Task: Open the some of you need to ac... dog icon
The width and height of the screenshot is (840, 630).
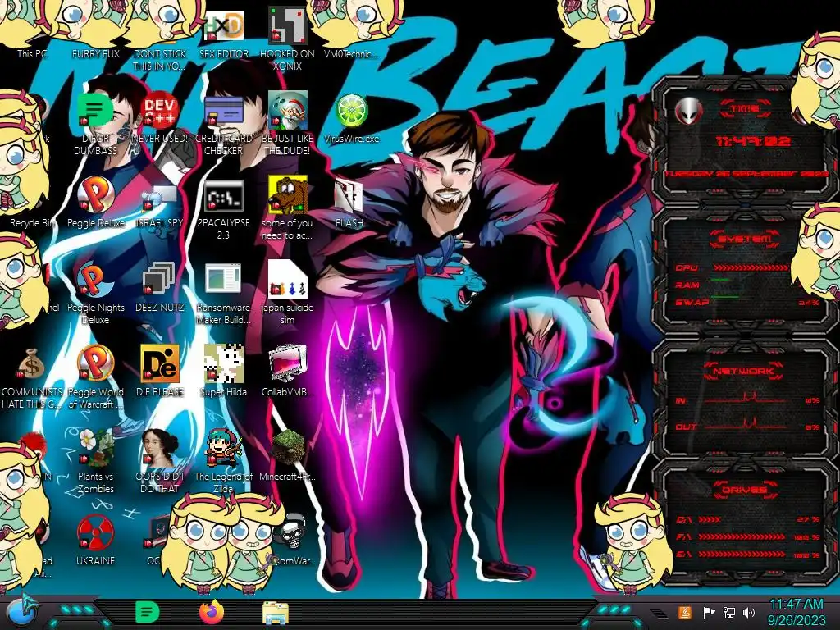Action: (287, 195)
